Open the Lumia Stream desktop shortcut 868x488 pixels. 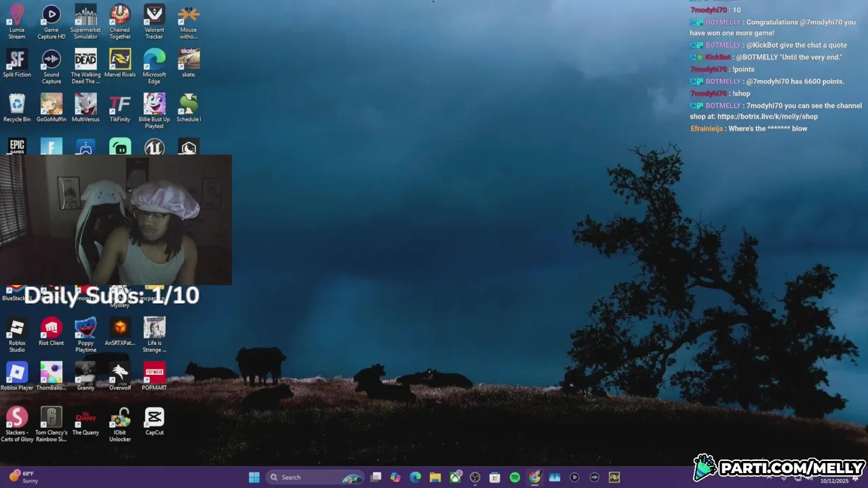(x=17, y=22)
